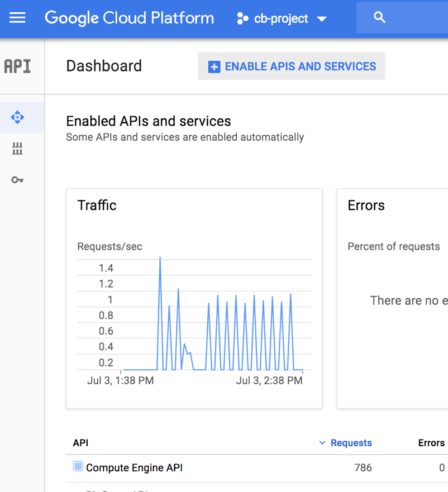Viewport: 448px width, 492px height.
Task: Click the Traffic chart title
Action: point(97,205)
